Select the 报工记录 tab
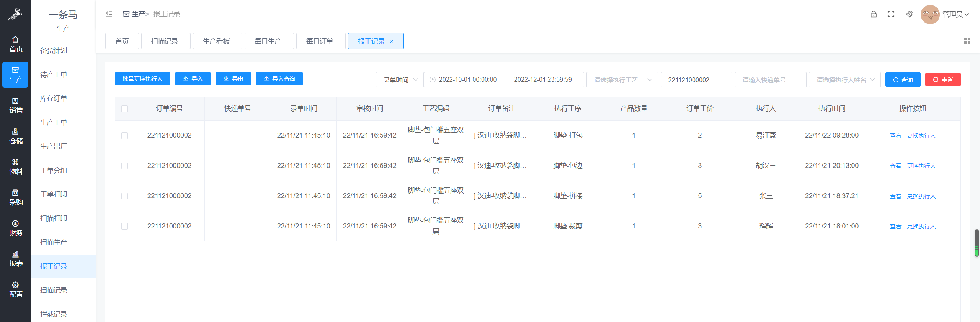This screenshot has width=980, height=322. 371,41
